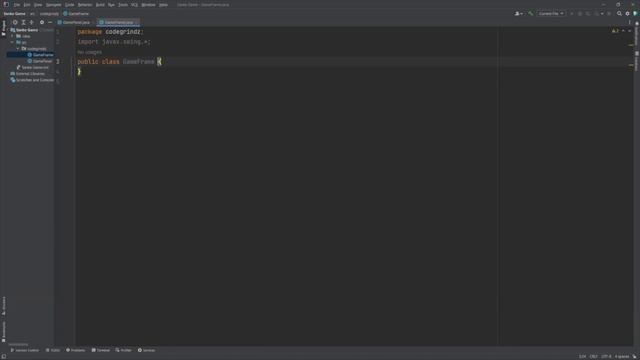Open the Code menu

click(69, 5)
